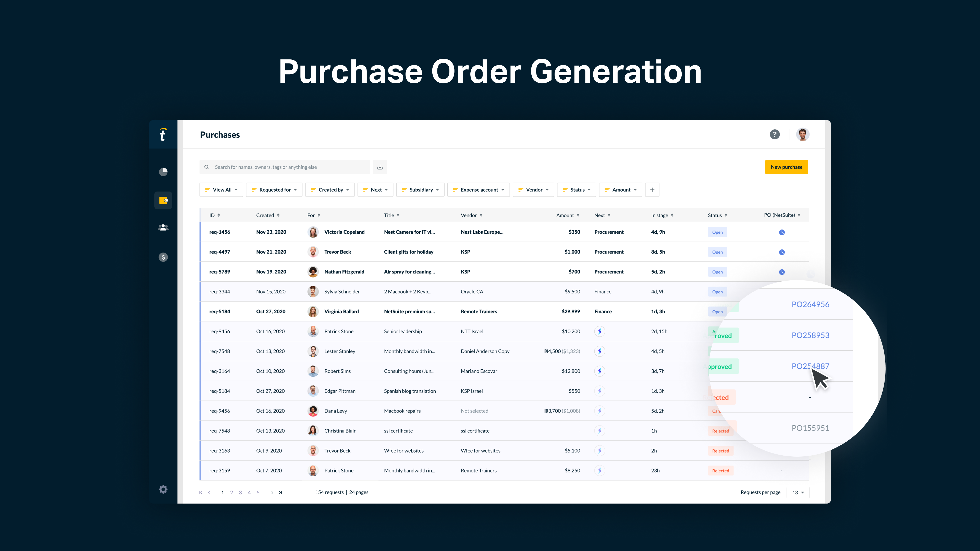Image resolution: width=980 pixels, height=551 pixels.
Task: Select the Purchases wallet sidebar icon
Action: [x=163, y=201]
